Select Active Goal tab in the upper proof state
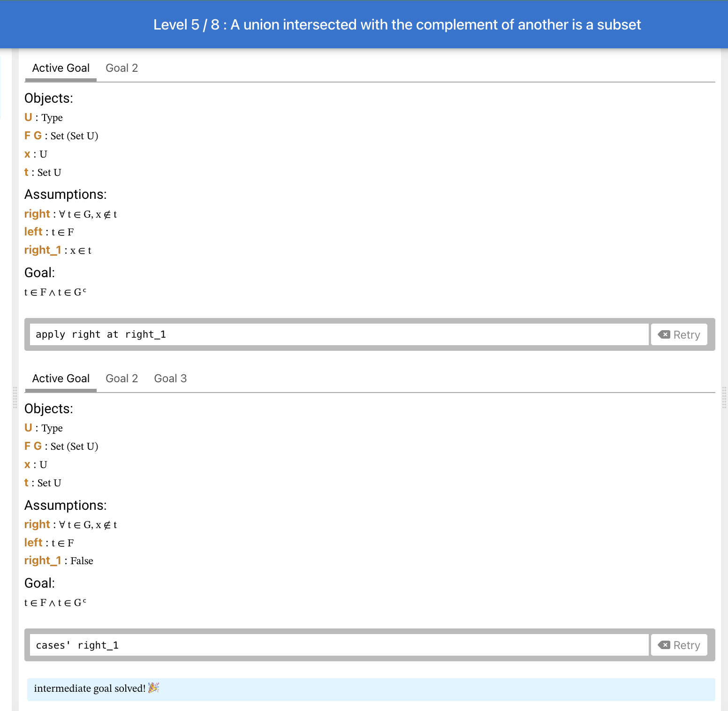 pos(61,68)
